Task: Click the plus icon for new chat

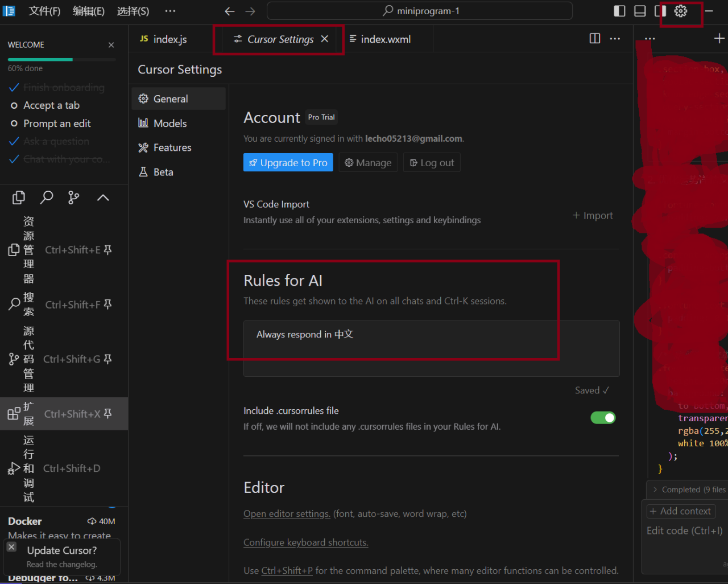Action: 719,39
